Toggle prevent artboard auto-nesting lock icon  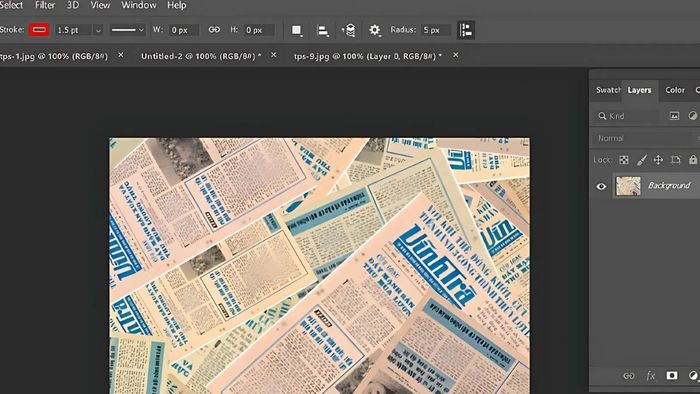click(675, 160)
